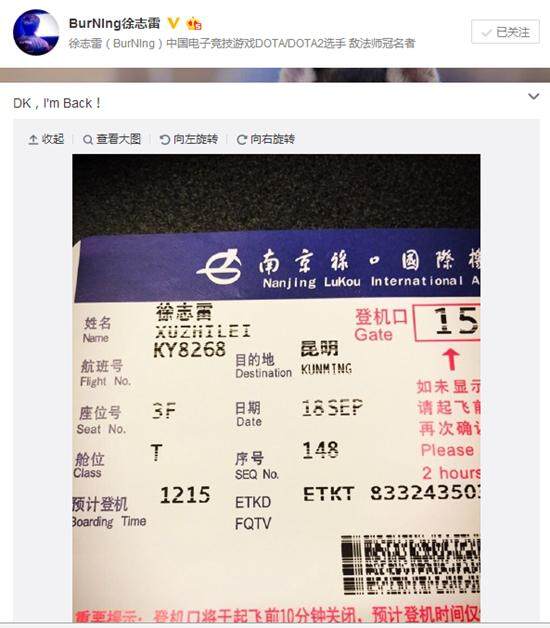Click the counterclockwise rotate arrow icon

point(165,139)
